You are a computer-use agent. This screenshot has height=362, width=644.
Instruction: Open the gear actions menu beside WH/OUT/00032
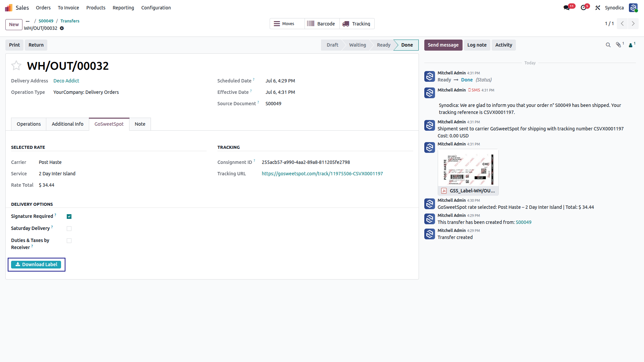(62, 28)
